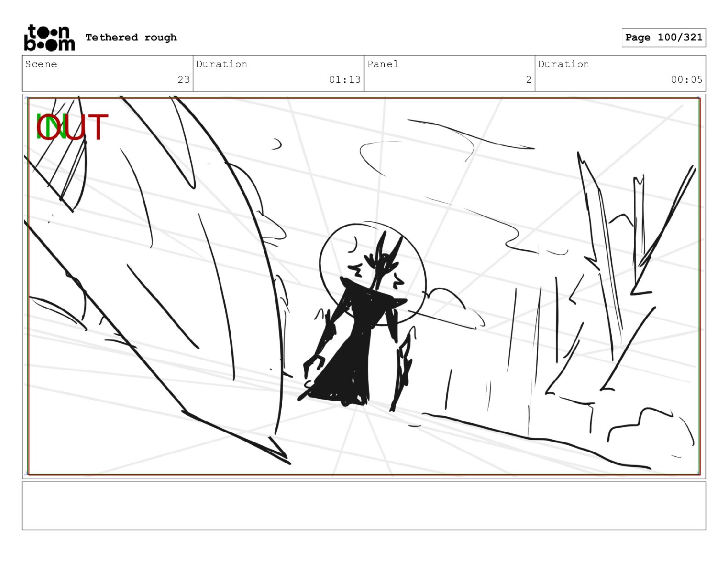Screen dimensions: 728x563
Task: Select the 'Scene' header label
Action: pyautogui.click(x=41, y=64)
